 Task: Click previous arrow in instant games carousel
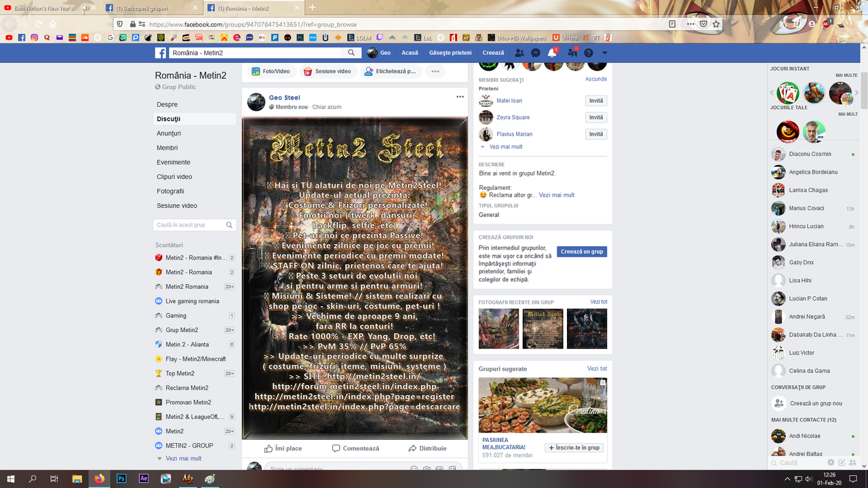[x=772, y=93]
